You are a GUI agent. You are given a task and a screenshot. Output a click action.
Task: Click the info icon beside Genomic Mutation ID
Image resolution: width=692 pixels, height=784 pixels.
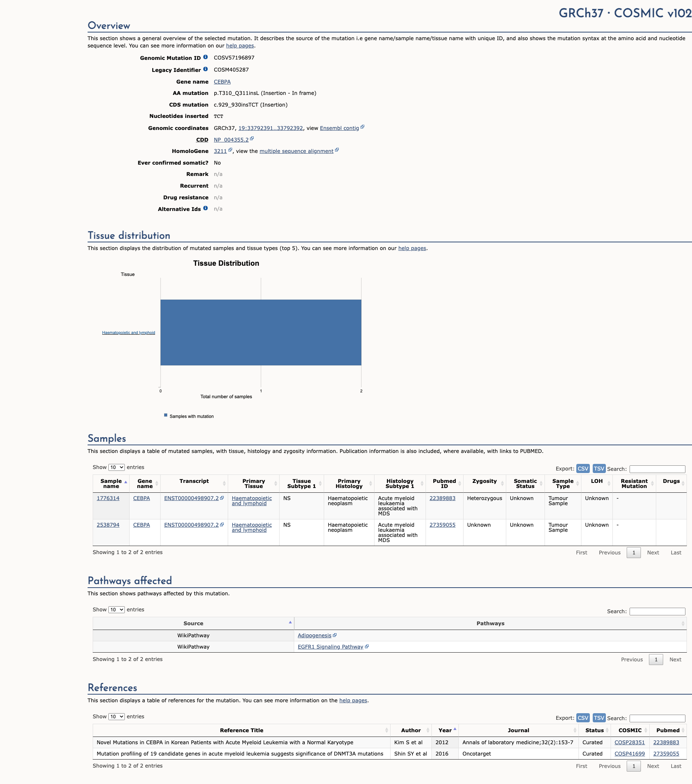click(x=205, y=57)
